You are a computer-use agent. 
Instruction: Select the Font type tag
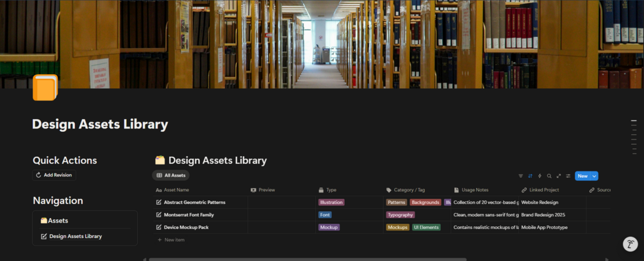click(325, 215)
